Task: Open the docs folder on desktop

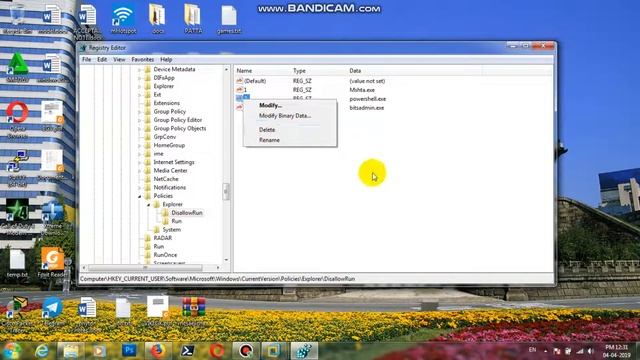Action: tap(158, 19)
